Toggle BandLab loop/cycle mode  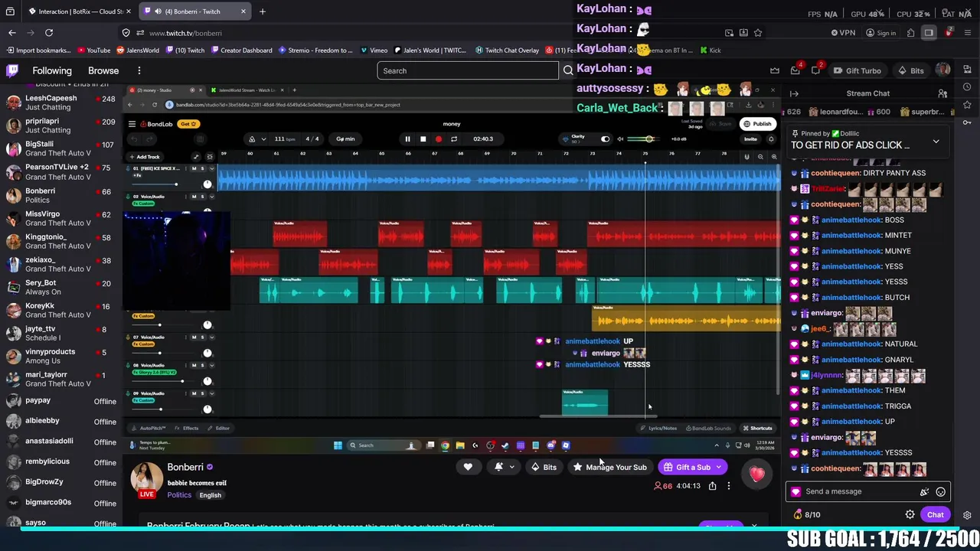click(x=453, y=139)
